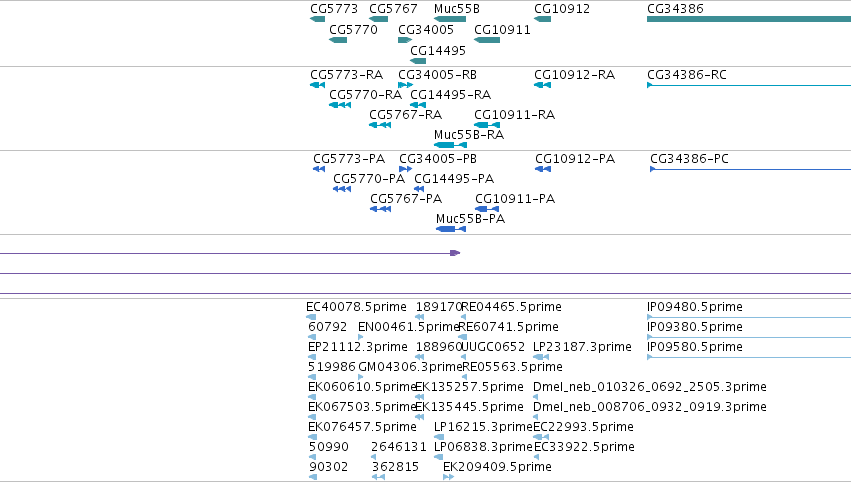The image size is (851, 482).
Task: Select EST GM04306.3prime
Action: pos(410,367)
